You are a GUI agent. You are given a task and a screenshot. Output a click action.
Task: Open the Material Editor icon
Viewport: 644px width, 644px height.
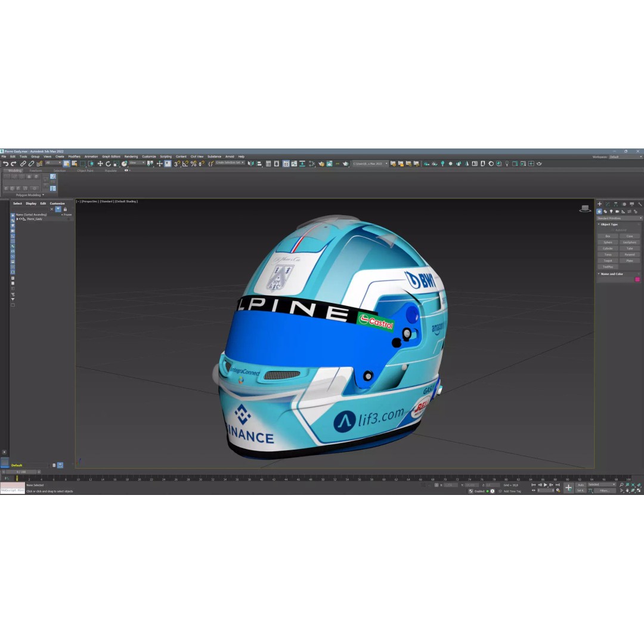(321, 164)
